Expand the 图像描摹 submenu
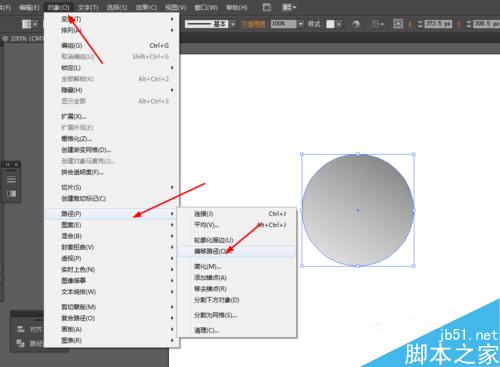Screen dimensions: 500x367 point(112,280)
